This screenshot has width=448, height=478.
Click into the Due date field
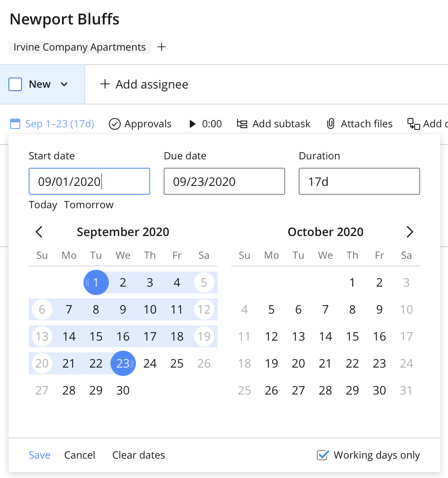click(x=224, y=182)
